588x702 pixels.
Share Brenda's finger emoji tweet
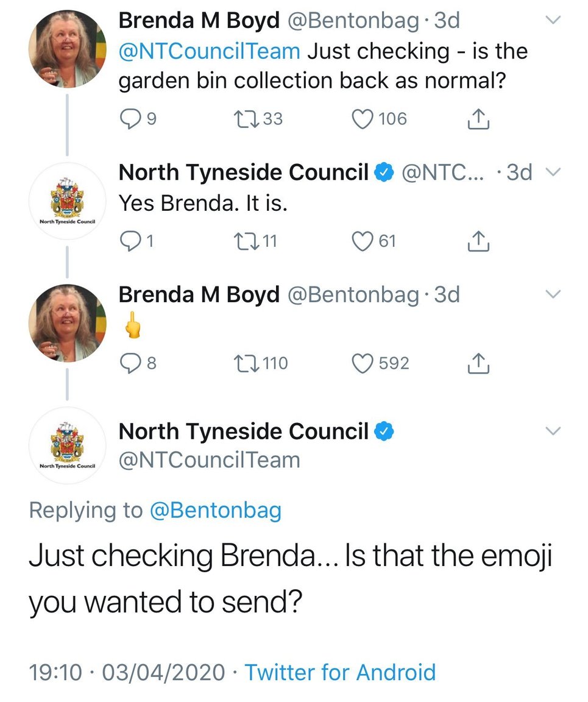point(479,364)
